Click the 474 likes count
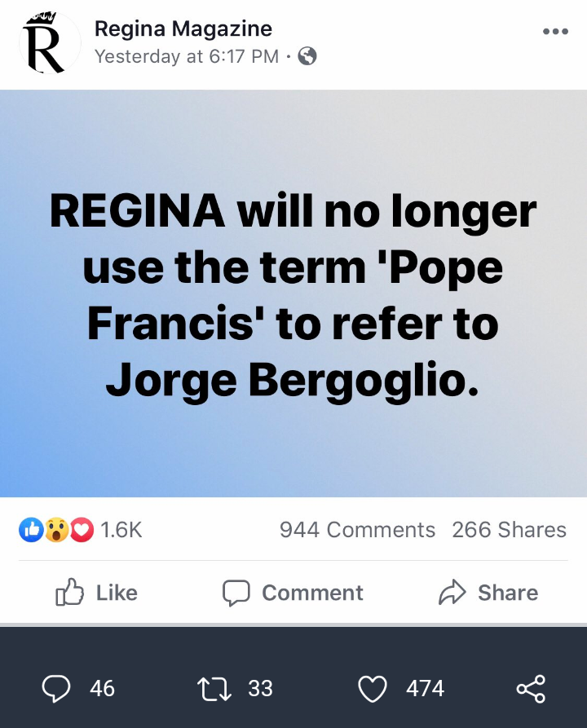Screen dimensions: 587x728 tap(425, 689)
